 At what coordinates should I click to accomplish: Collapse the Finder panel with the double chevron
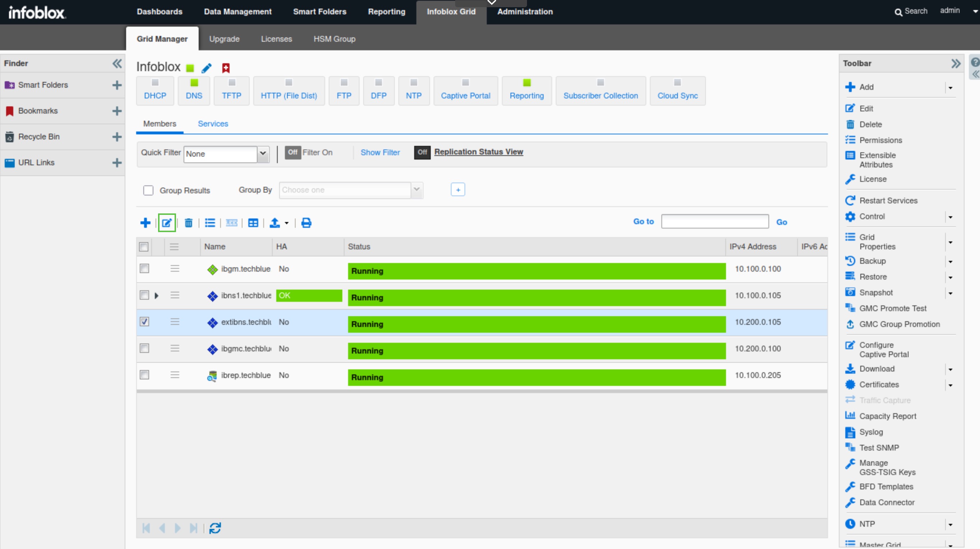(x=117, y=64)
